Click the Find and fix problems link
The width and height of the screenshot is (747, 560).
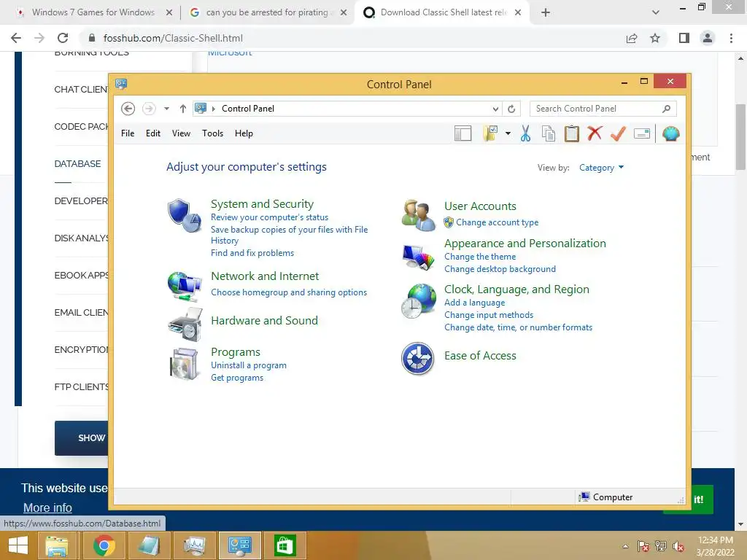coord(252,253)
